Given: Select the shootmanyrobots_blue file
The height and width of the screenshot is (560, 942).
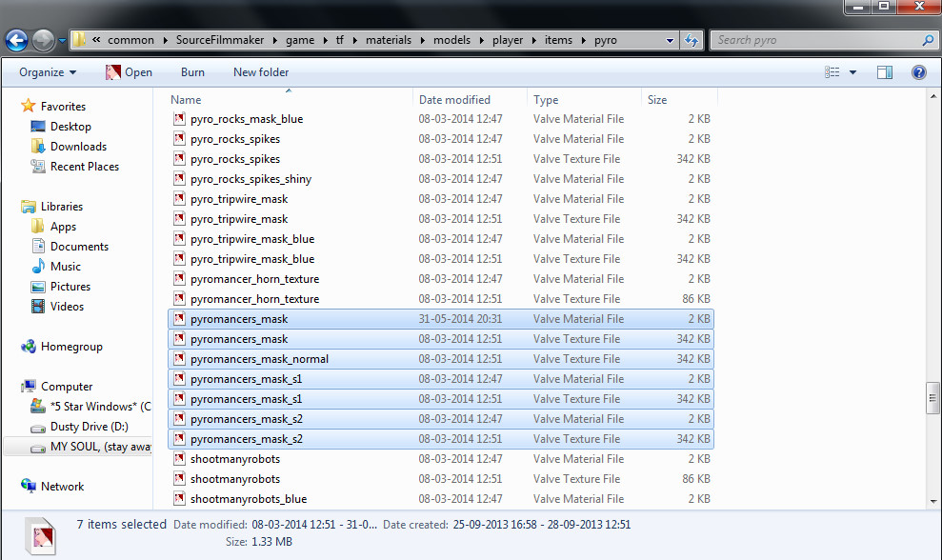Looking at the screenshot, I should 248,499.
